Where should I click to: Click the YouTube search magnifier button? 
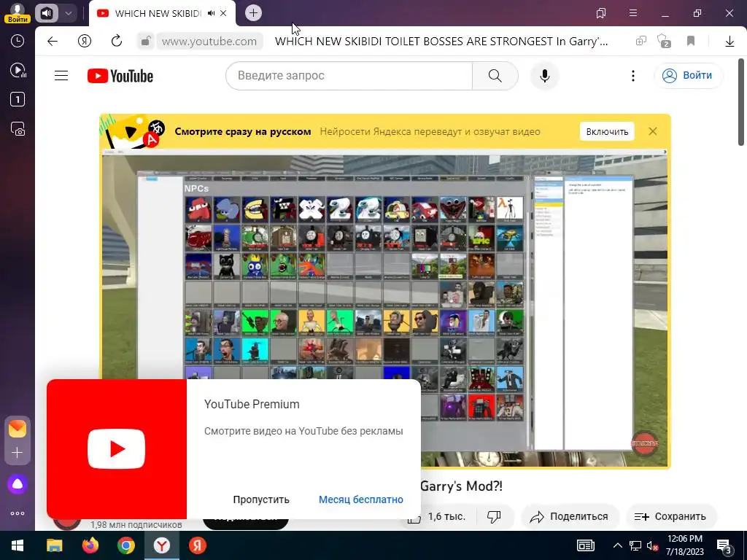click(x=495, y=76)
